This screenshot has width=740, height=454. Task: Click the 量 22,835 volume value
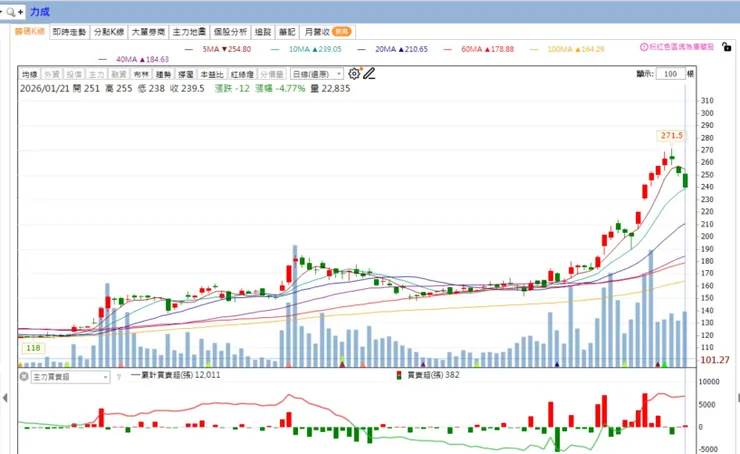330,88
